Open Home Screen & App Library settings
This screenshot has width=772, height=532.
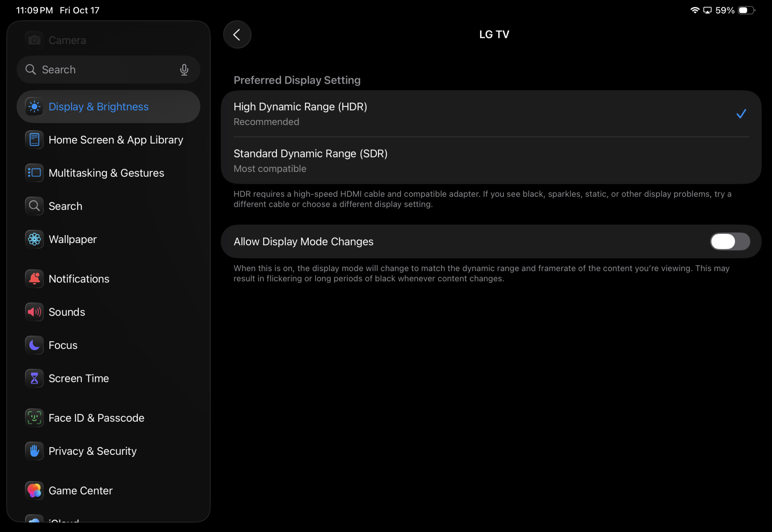[x=116, y=140]
